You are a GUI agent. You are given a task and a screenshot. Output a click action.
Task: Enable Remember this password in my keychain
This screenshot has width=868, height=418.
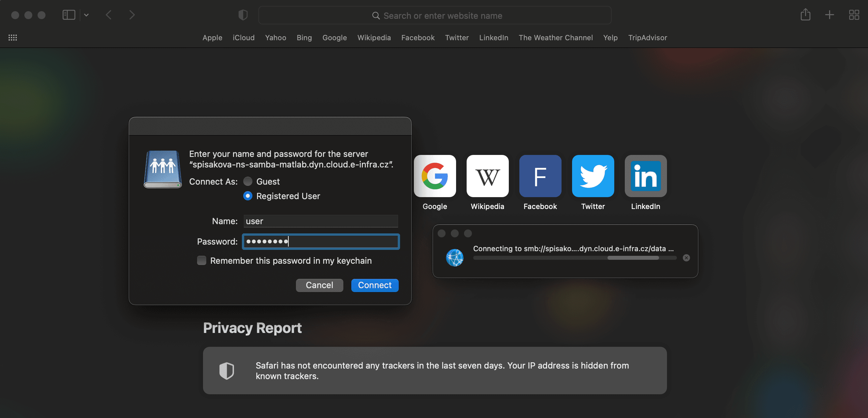click(x=201, y=260)
